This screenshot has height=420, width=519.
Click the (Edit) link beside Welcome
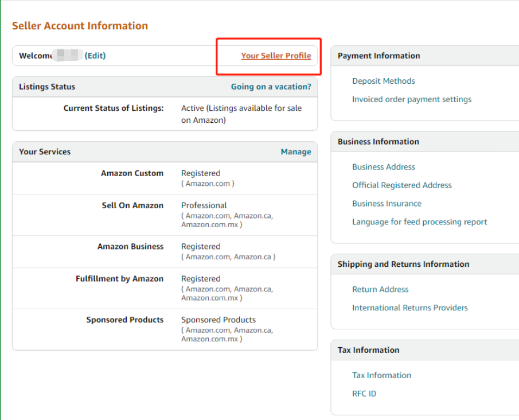pyautogui.click(x=95, y=56)
